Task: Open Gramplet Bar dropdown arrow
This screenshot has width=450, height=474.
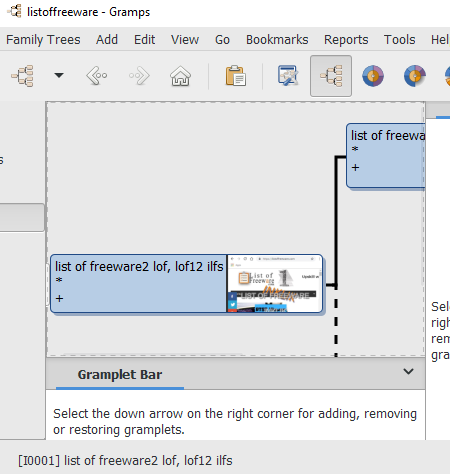Action: (408, 371)
